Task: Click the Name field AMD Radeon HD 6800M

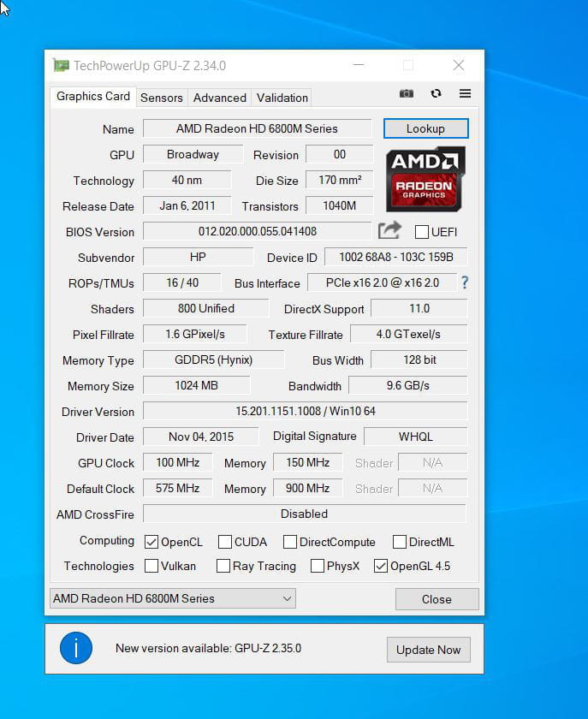Action: pos(258,128)
